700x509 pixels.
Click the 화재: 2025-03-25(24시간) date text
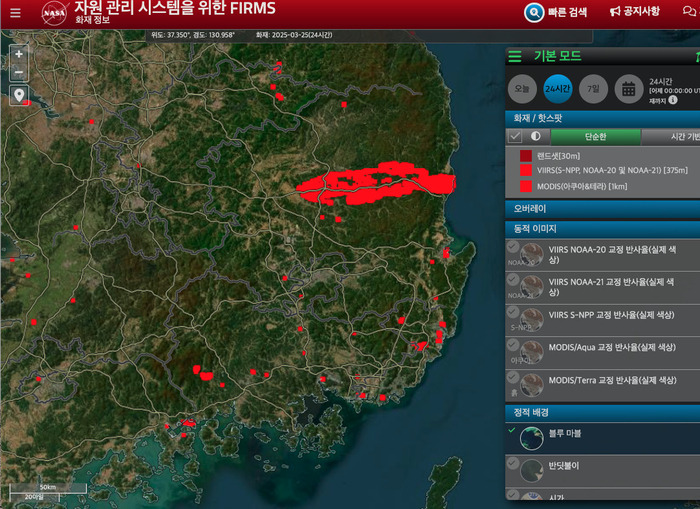point(294,35)
